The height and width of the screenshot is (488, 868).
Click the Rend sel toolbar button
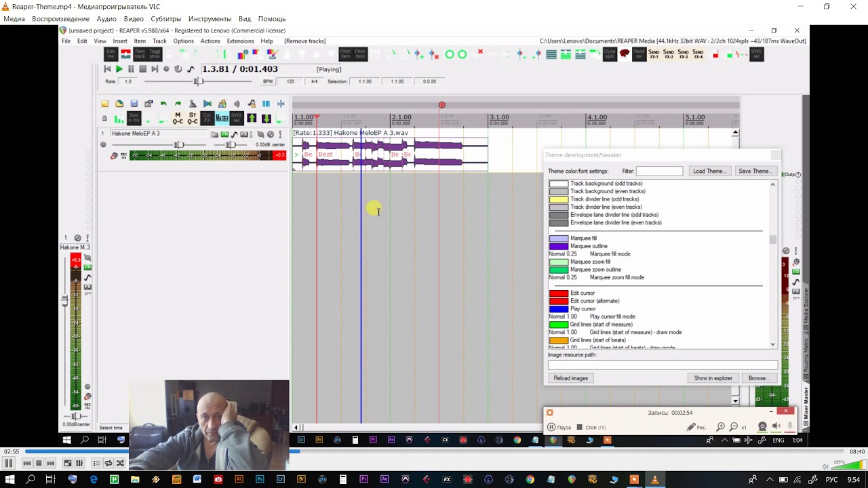[x=639, y=54]
